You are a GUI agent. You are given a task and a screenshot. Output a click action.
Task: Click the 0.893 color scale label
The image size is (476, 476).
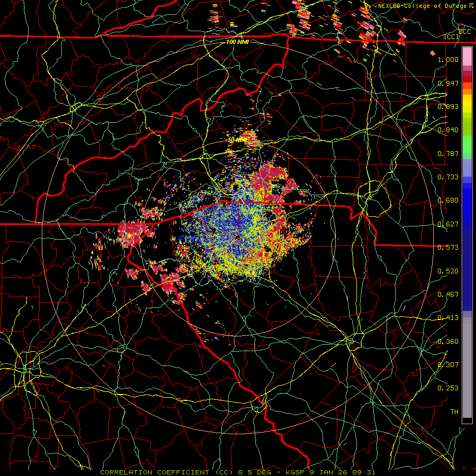448,106
